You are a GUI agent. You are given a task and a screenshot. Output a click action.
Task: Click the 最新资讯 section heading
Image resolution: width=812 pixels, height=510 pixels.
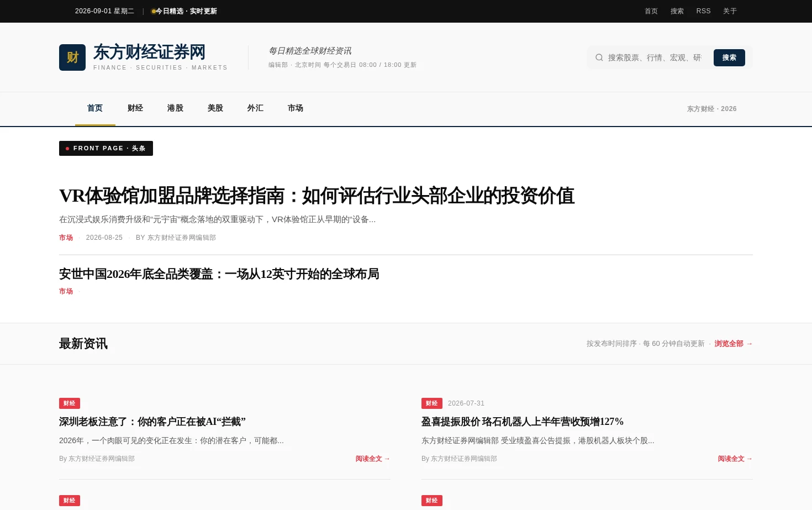[83, 344]
